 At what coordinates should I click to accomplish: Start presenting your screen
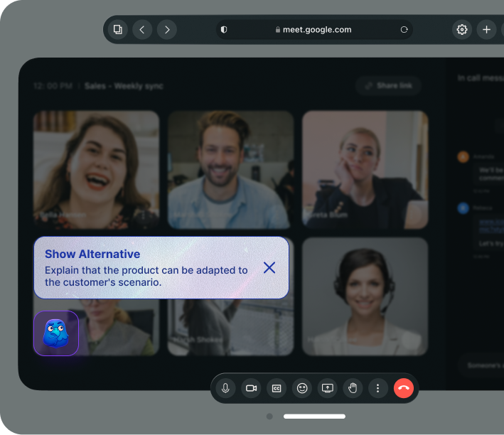(328, 388)
